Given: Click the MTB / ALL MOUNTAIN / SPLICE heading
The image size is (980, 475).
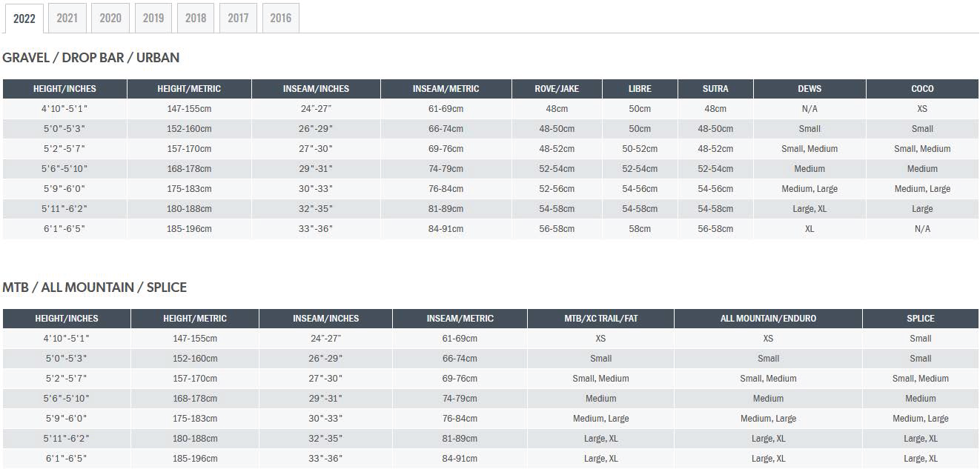Looking at the screenshot, I should [x=95, y=288].
